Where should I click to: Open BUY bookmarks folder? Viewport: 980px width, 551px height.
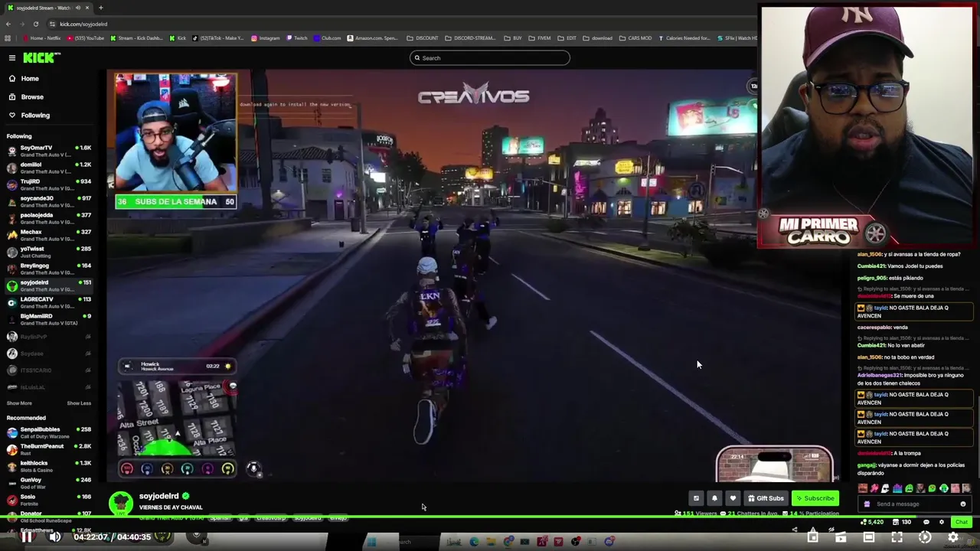click(514, 38)
